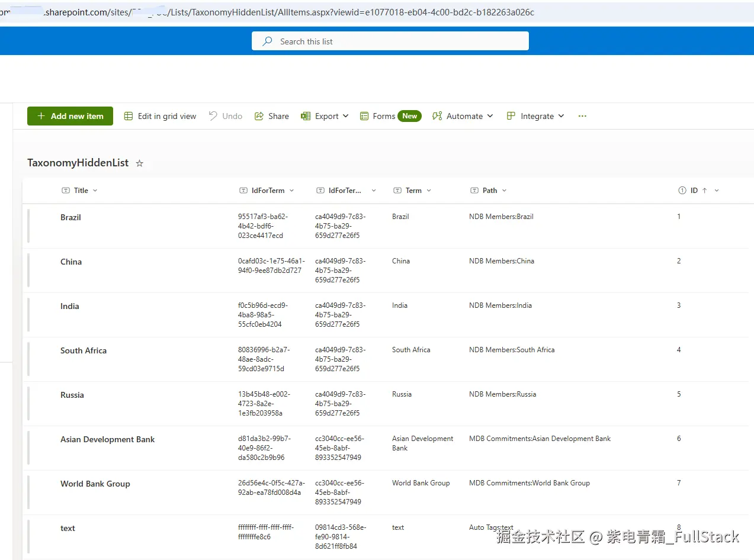The image size is (754, 560).
Task: Open the Title column header menu
Action: tap(79, 191)
